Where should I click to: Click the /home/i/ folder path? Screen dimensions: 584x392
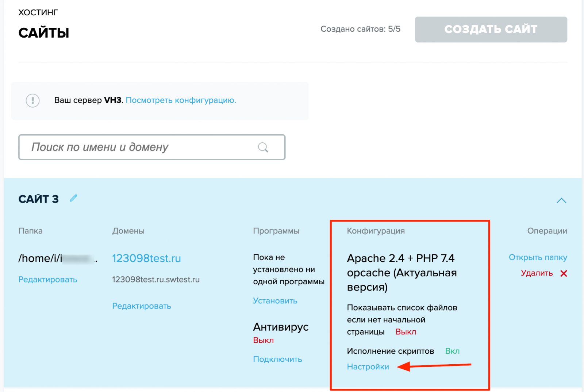click(x=58, y=258)
